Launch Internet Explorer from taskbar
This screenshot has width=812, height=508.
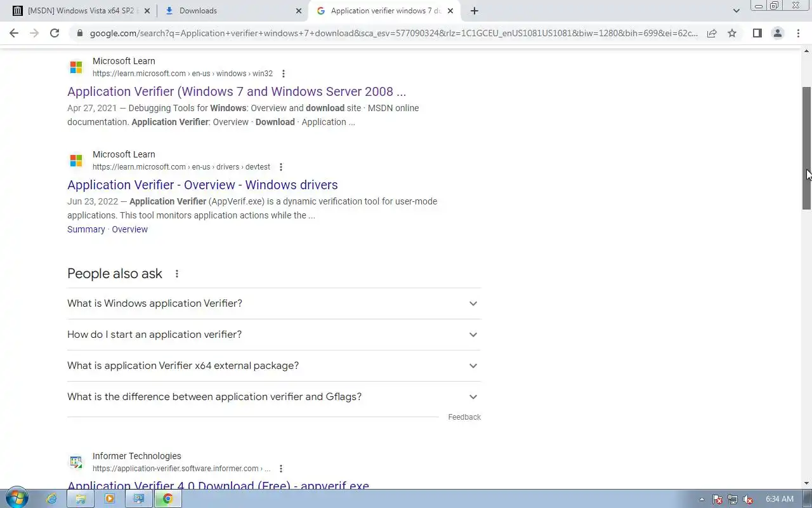tap(52, 499)
